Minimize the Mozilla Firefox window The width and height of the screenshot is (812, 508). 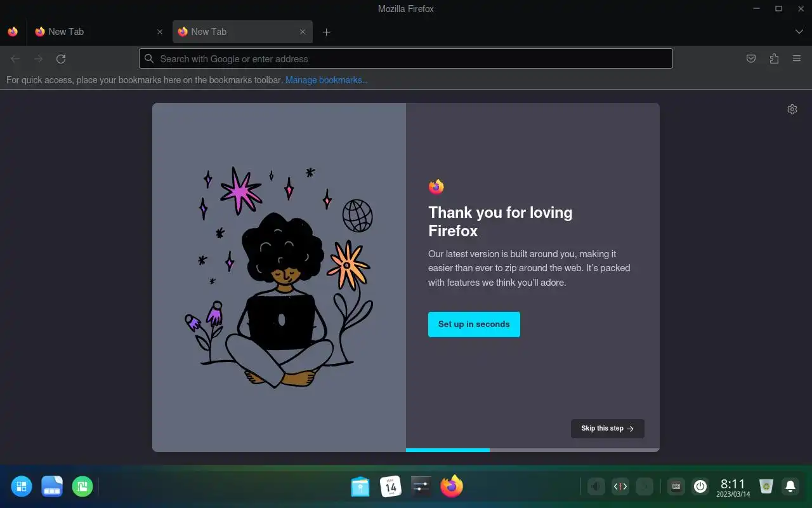(757, 9)
